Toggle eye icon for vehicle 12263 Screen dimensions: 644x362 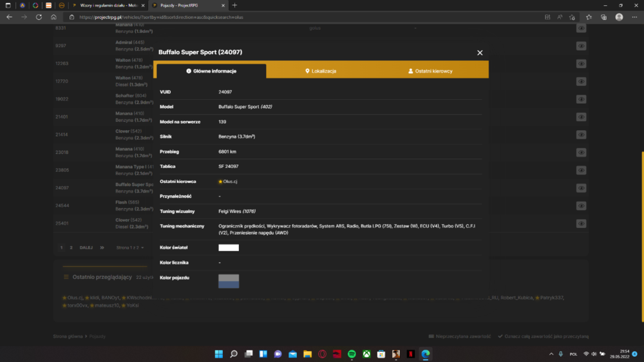(581, 64)
